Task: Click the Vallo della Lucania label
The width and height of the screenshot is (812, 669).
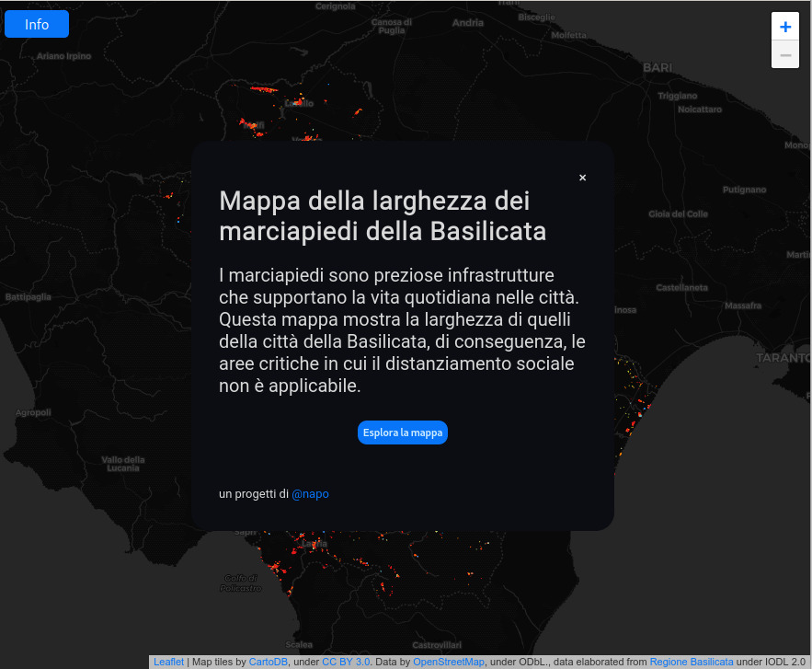Action: [x=123, y=464]
